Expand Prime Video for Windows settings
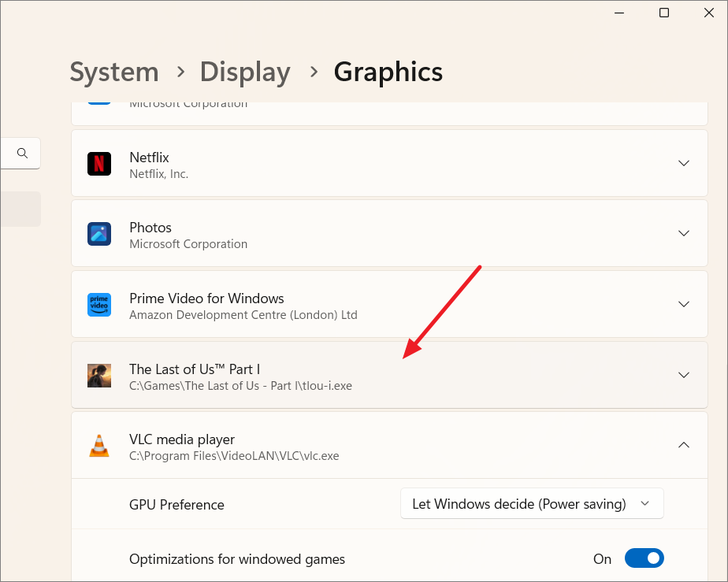 [683, 305]
